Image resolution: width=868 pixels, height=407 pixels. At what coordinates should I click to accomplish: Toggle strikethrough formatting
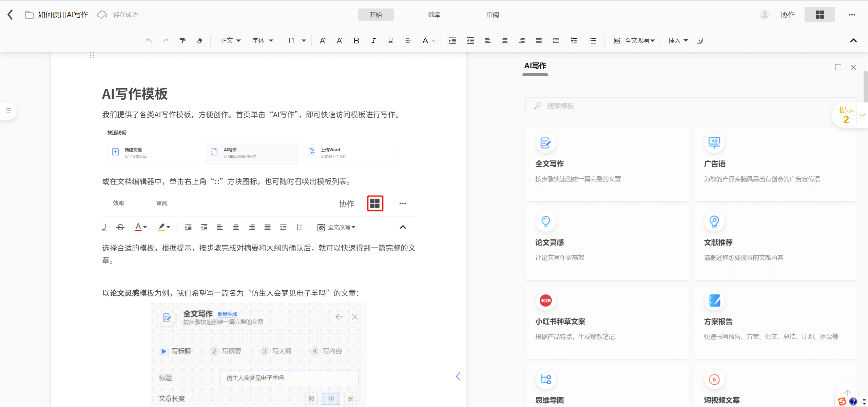(407, 40)
